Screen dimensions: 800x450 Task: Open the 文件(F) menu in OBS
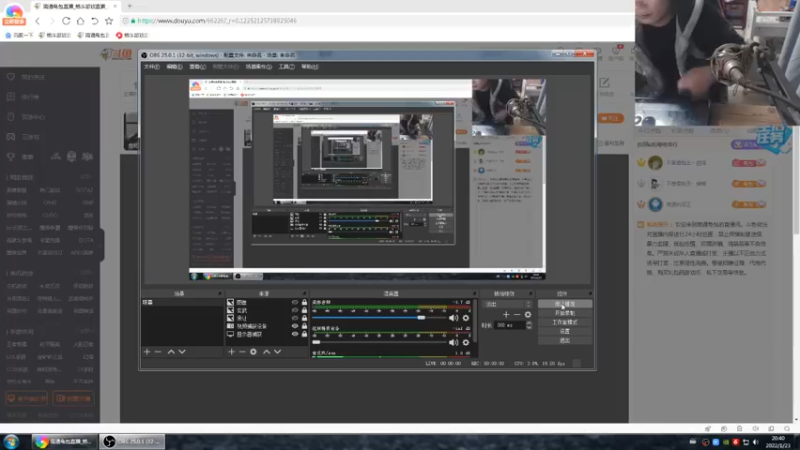tap(152, 67)
